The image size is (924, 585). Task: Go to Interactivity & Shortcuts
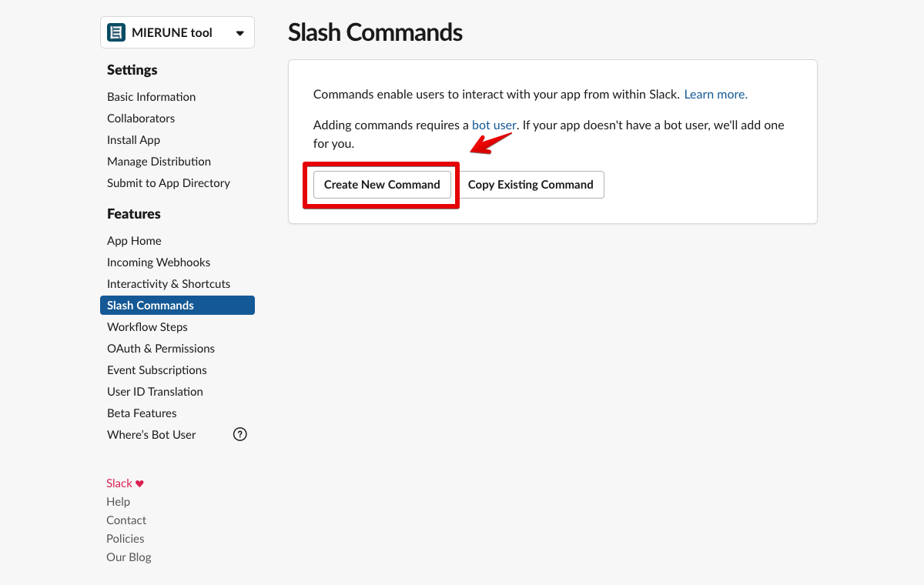point(169,283)
